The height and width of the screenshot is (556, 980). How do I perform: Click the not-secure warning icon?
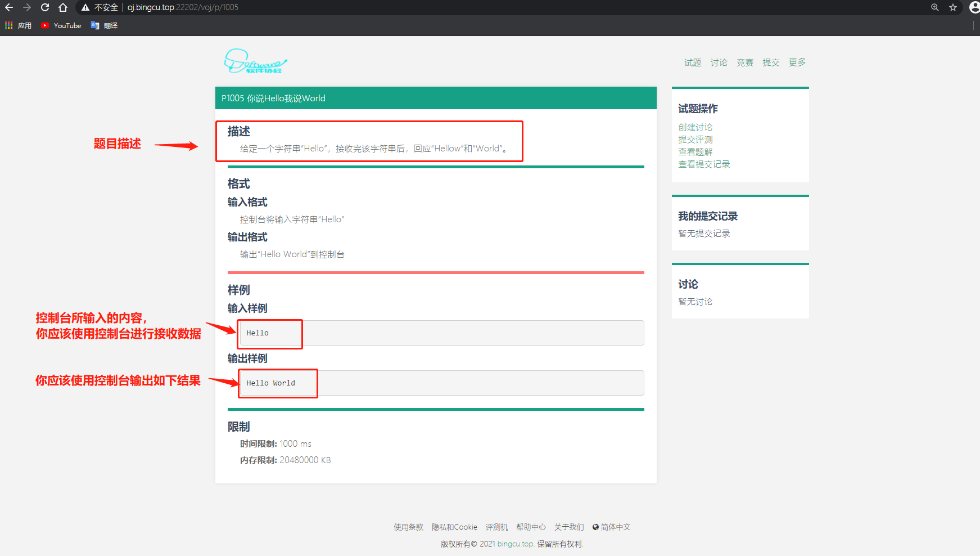coord(85,7)
